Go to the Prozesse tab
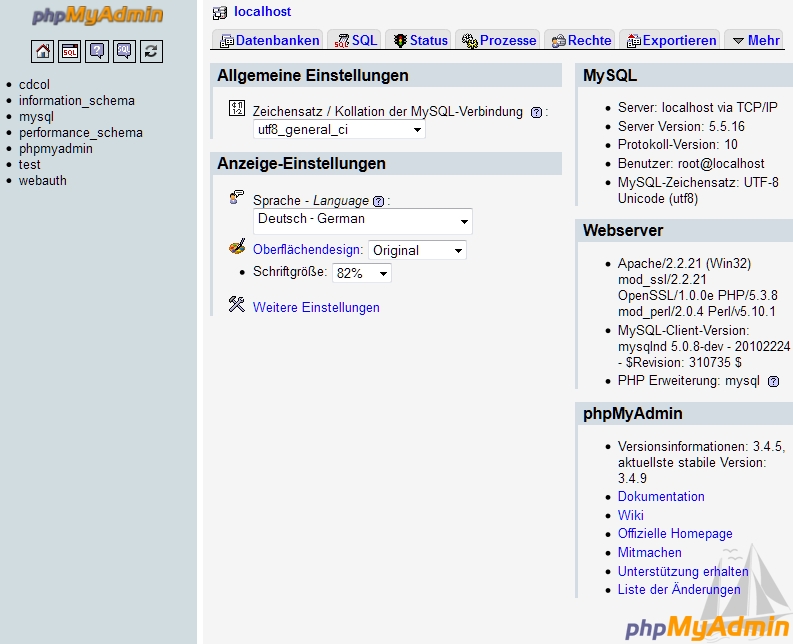Image resolution: width=793 pixels, height=644 pixels. (498, 40)
